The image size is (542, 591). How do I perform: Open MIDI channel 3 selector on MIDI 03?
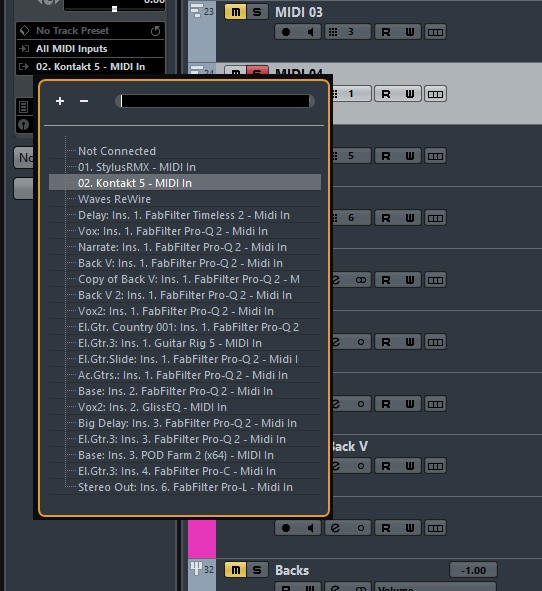[x=348, y=32]
